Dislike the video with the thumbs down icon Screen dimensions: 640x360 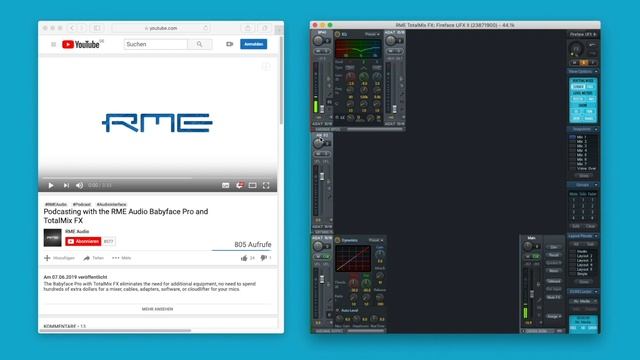tap(264, 258)
